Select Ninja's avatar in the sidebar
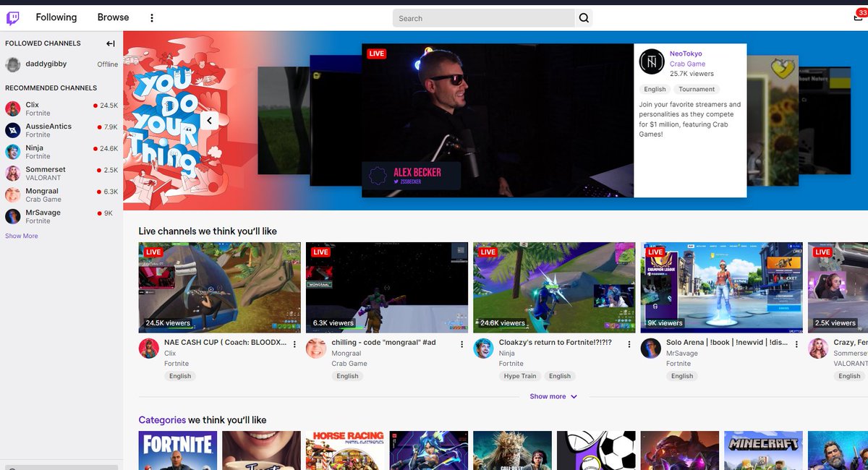 click(13, 151)
